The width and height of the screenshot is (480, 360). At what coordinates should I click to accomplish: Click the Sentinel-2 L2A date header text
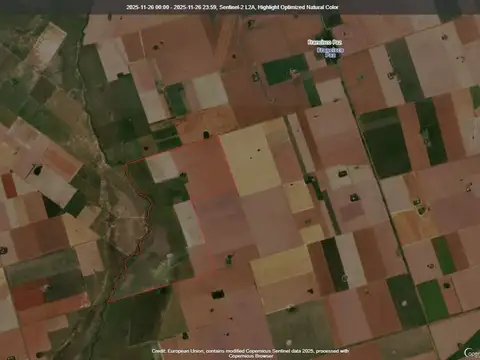pos(232,7)
